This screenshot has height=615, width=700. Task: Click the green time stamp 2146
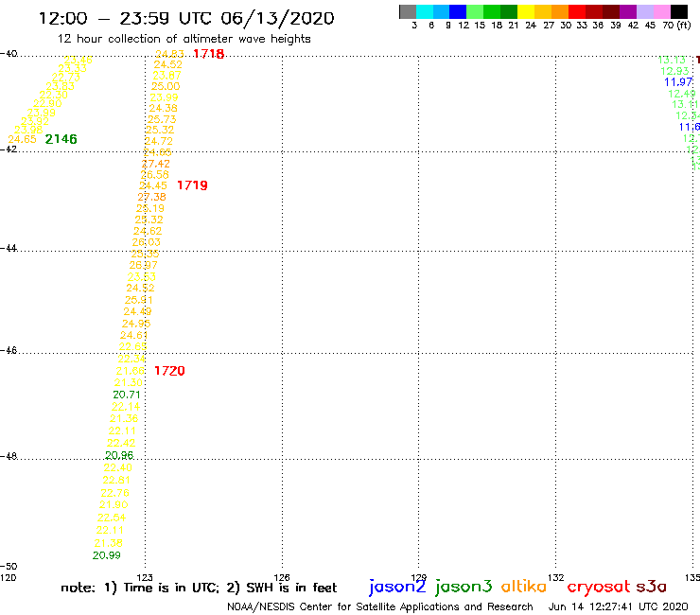(x=61, y=139)
